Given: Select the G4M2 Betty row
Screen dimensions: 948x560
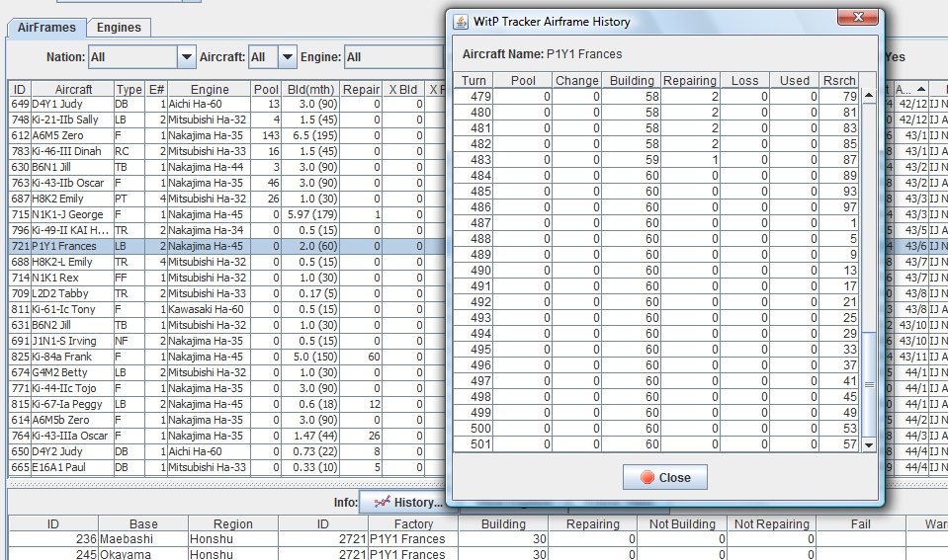Looking at the screenshot, I should [x=226, y=372].
